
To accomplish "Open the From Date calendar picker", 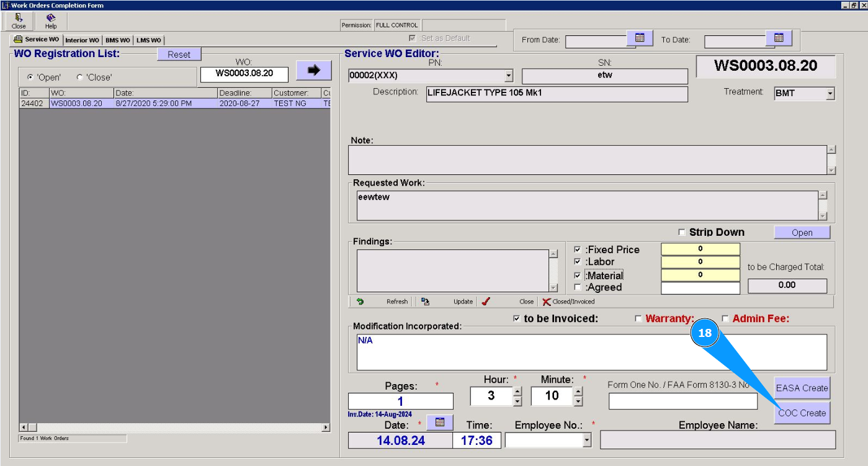I will click(x=640, y=38).
